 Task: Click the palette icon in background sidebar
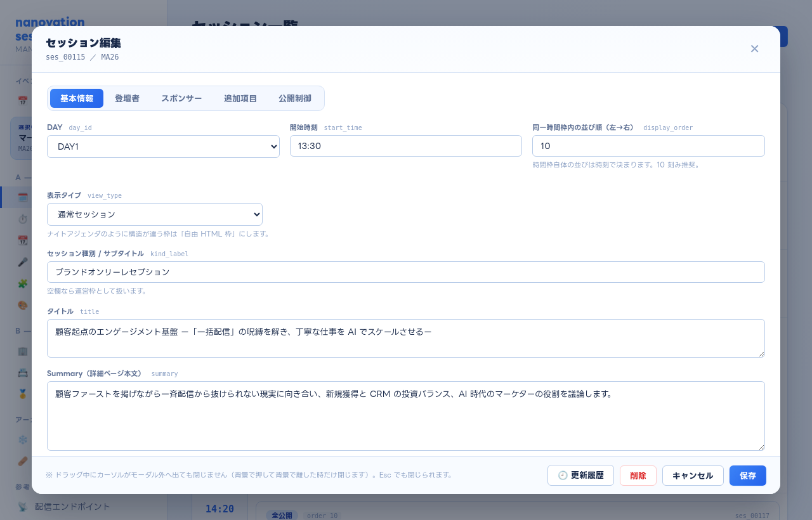click(x=23, y=305)
